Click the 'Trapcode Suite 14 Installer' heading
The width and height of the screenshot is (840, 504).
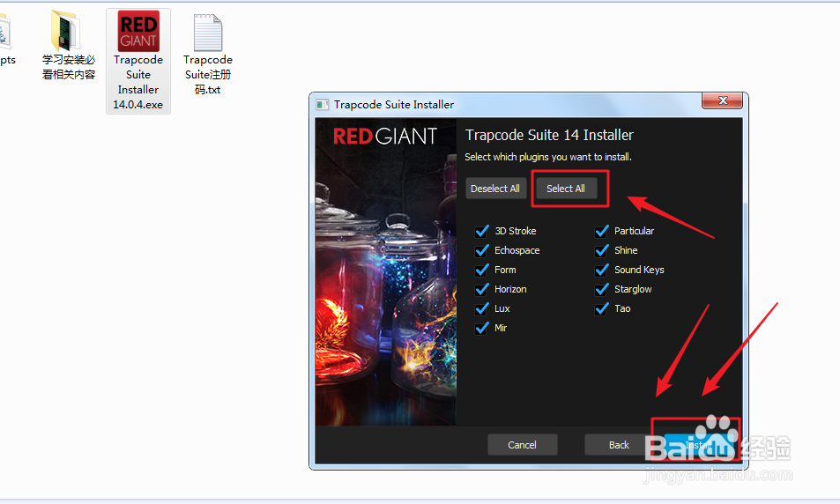pyautogui.click(x=549, y=135)
